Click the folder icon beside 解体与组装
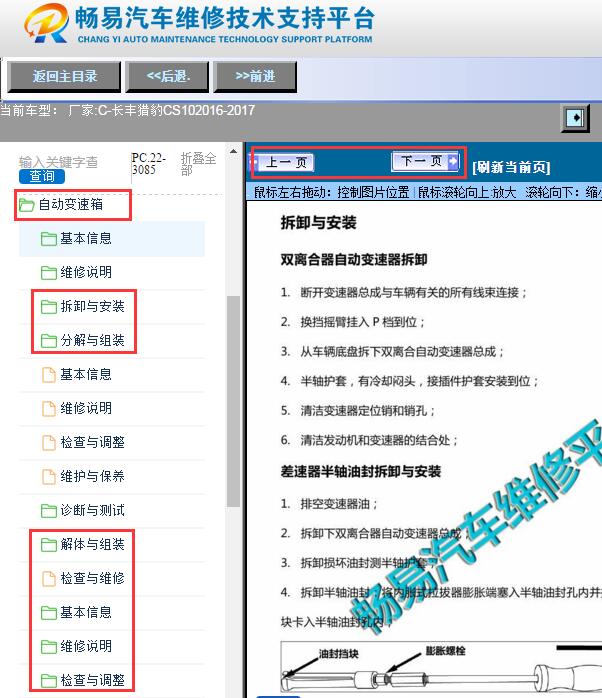The width and height of the screenshot is (602, 698). click(49, 544)
